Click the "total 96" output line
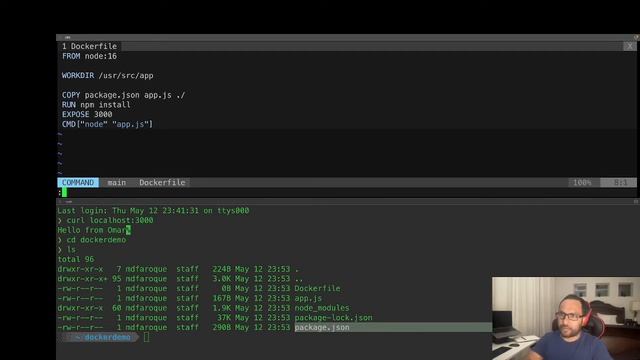 pos(76,259)
